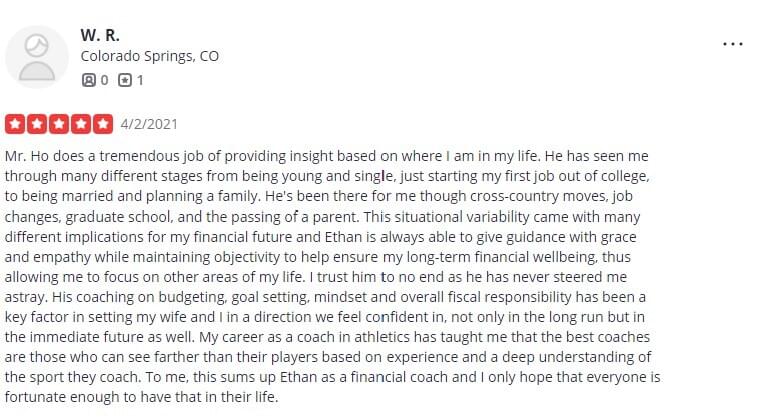Click the first red rating star
Viewport: 762px width, 420px height.
tap(15, 124)
